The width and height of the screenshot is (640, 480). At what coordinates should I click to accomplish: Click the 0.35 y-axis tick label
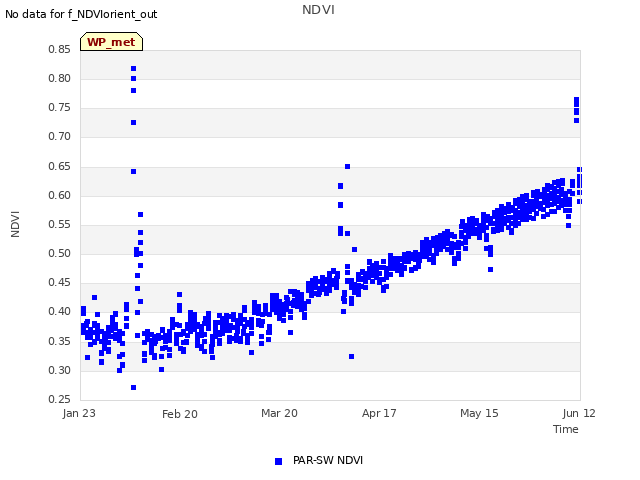[59, 341]
